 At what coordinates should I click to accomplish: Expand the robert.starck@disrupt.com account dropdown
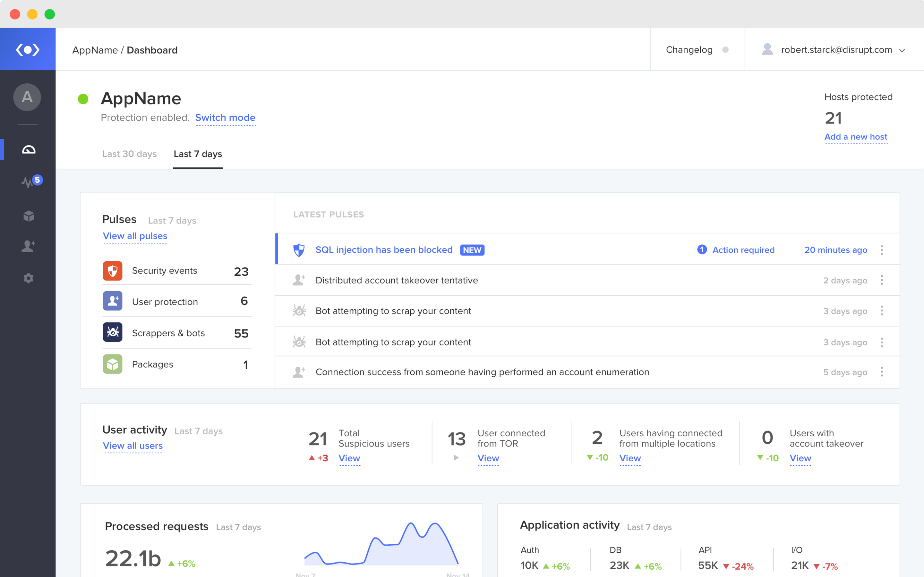[902, 50]
